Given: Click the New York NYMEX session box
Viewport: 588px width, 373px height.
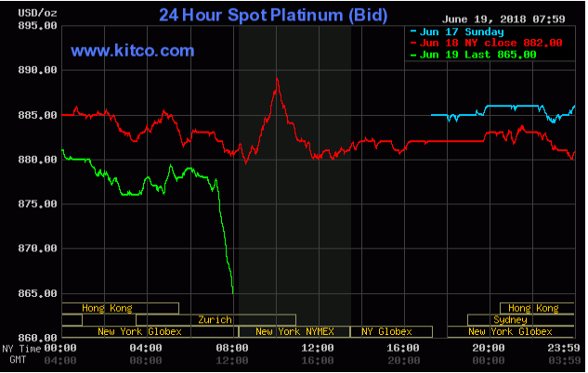Looking at the screenshot, I should tap(294, 331).
